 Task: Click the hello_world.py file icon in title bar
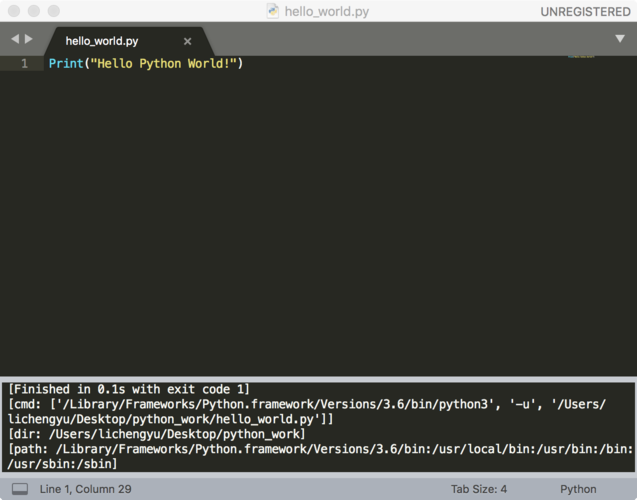(x=273, y=10)
